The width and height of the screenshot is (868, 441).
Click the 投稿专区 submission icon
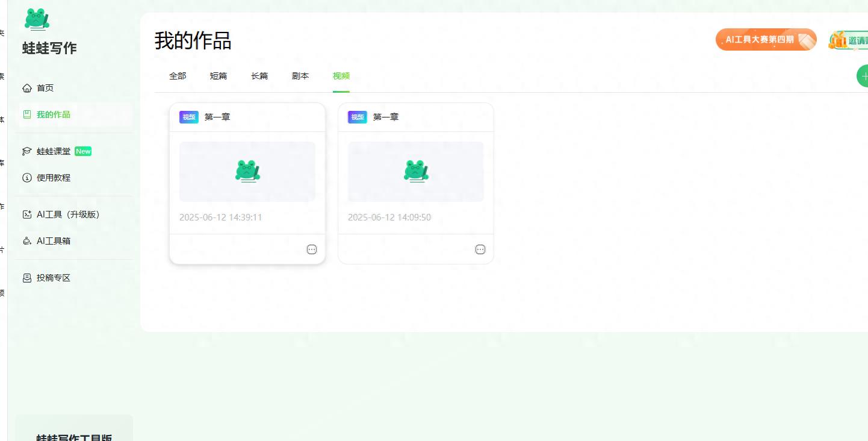point(27,278)
